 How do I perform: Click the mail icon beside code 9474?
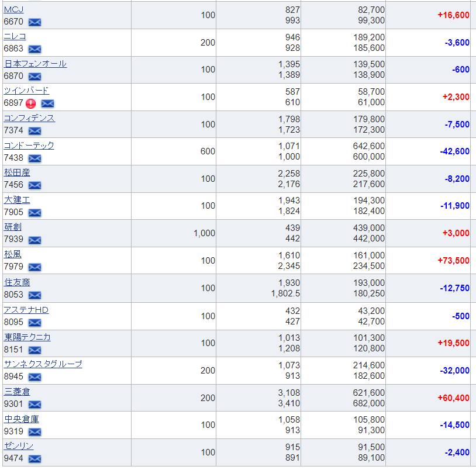(x=35, y=459)
